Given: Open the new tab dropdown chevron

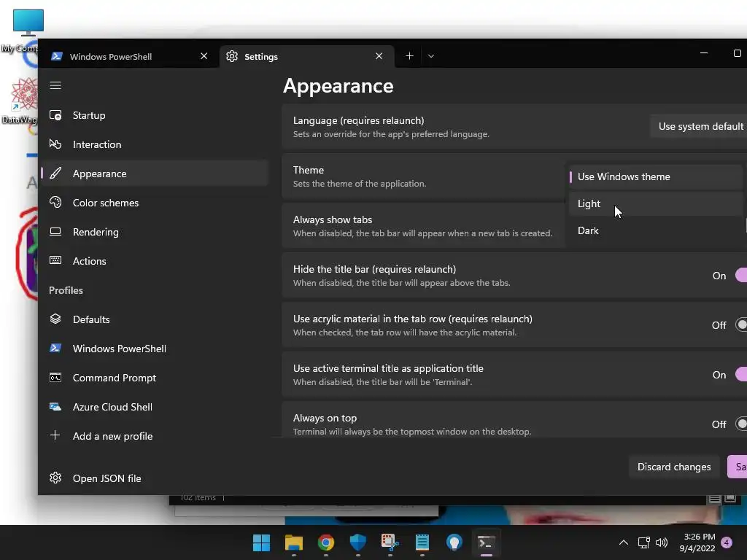Looking at the screenshot, I should click(430, 56).
